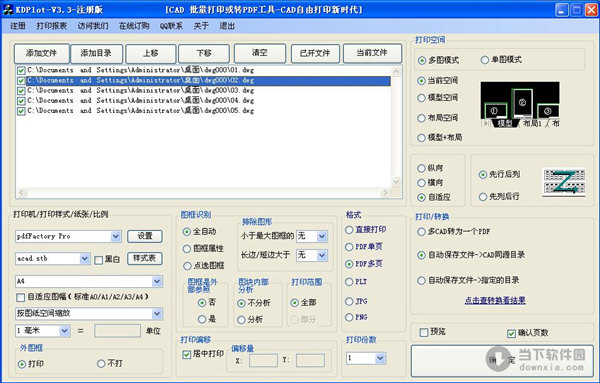Toggle the 黑白 checkbox

98,260
